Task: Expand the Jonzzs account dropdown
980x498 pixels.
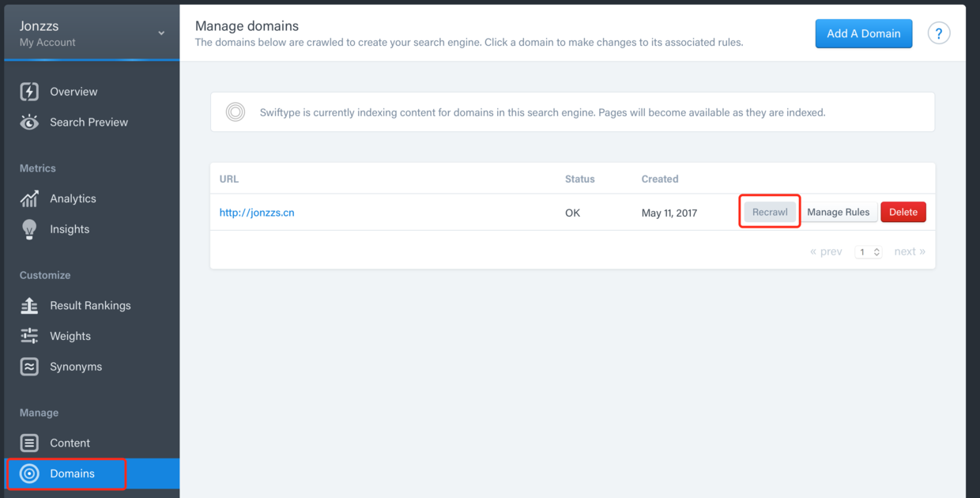Action: point(161,33)
